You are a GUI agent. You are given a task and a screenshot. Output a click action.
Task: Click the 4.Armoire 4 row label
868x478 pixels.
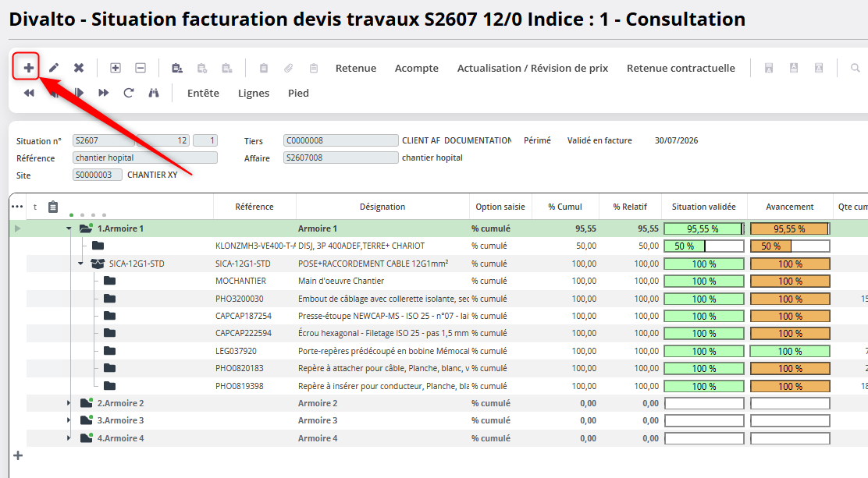coord(121,437)
